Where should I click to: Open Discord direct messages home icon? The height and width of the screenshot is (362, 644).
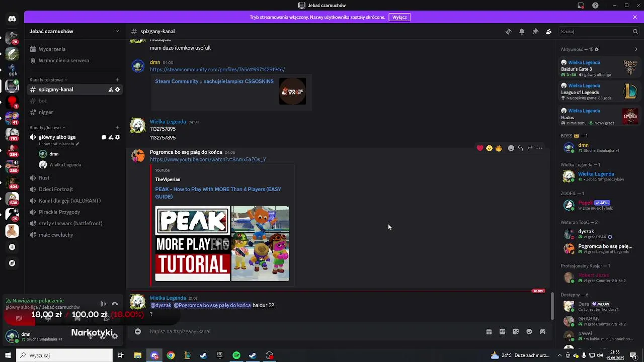pos(12,19)
